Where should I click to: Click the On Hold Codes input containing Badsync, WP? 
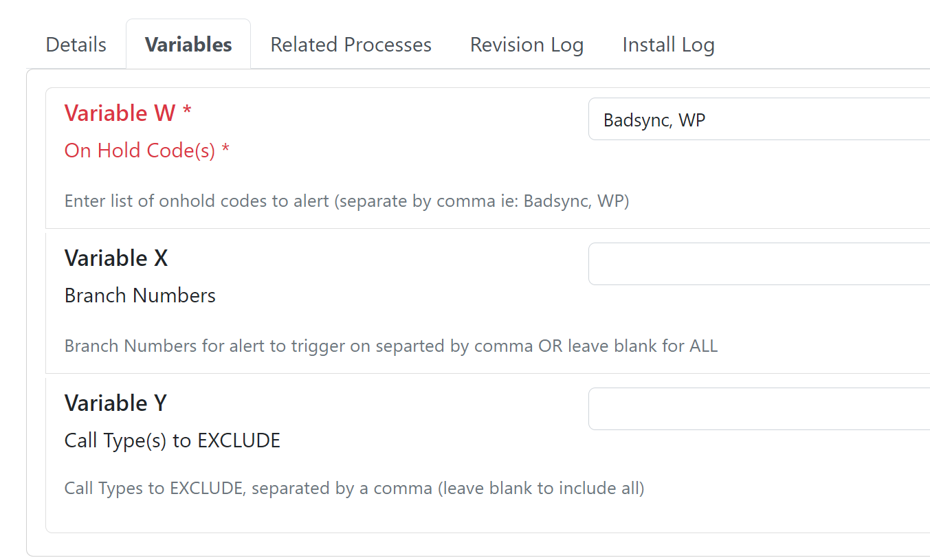[759, 120]
